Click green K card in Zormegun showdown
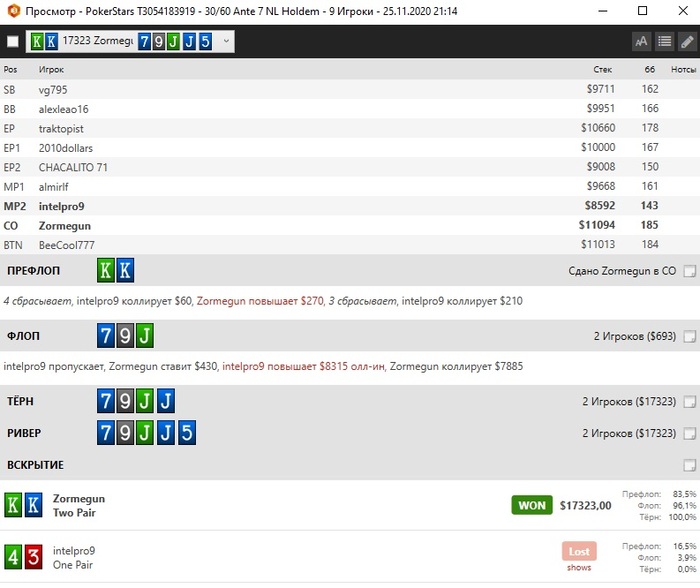Screen dimensions: 700x588 (x=13, y=505)
